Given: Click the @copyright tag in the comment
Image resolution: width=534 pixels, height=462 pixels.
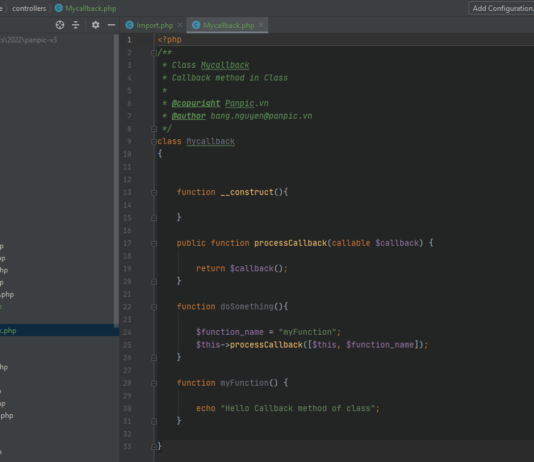Looking at the screenshot, I should coord(196,103).
